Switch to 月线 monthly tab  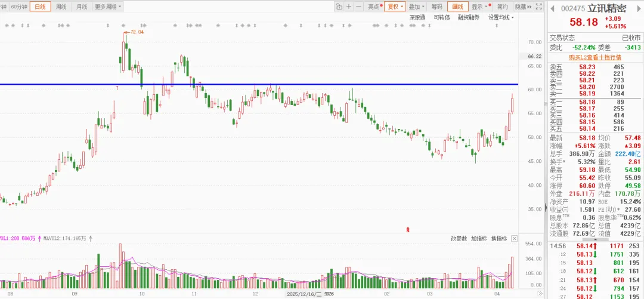[82, 7]
